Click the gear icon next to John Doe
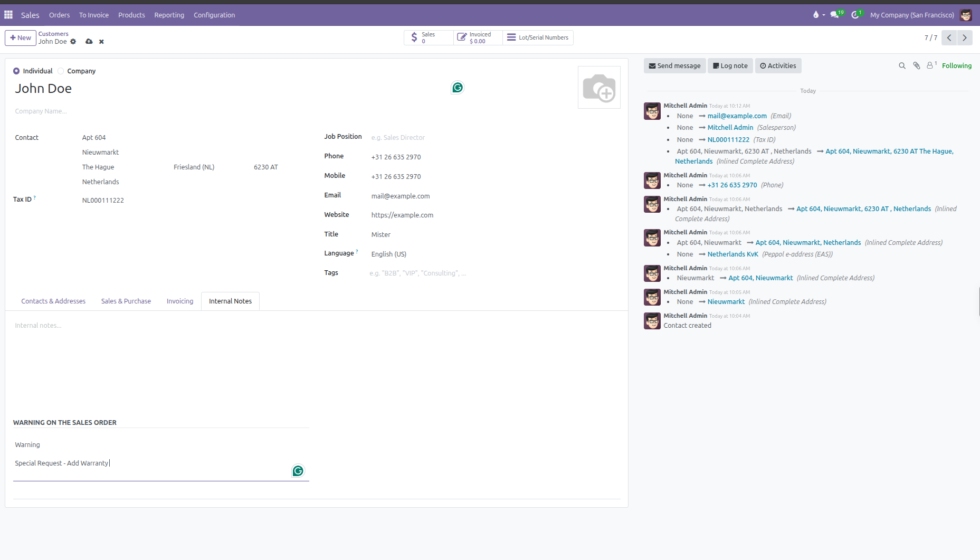 tap(73, 42)
